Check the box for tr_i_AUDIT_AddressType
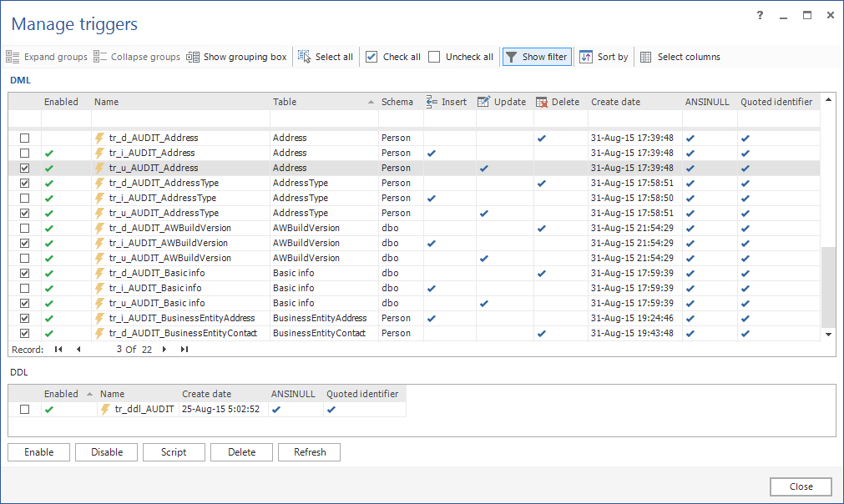844x504 pixels. [x=25, y=199]
